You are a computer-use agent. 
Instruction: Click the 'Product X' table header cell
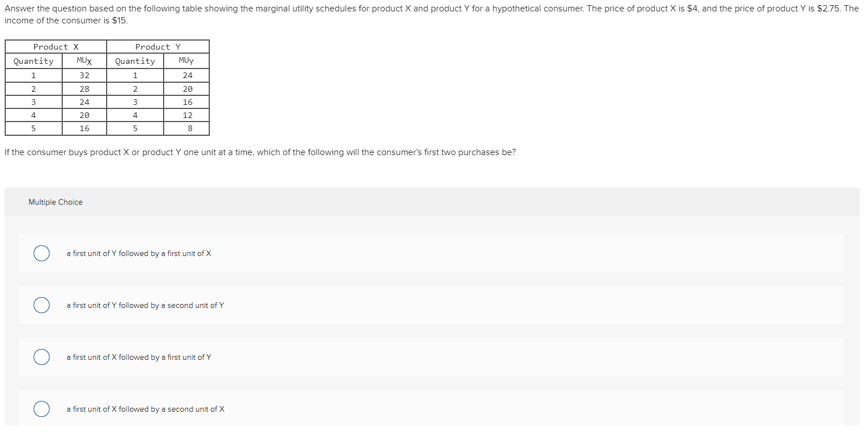coord(55,46)
